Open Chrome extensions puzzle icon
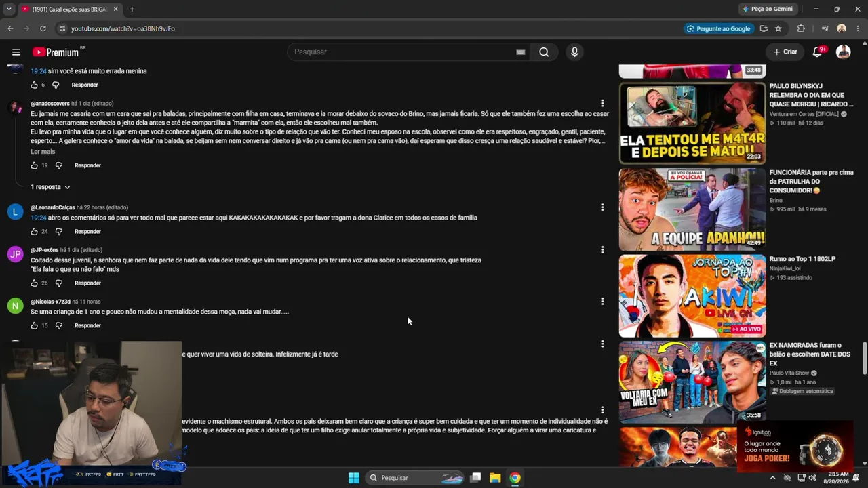 point(801,28)
